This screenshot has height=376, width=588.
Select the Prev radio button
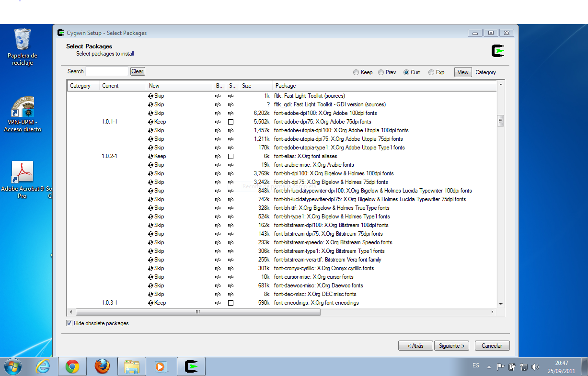click(x=381, y=73)
